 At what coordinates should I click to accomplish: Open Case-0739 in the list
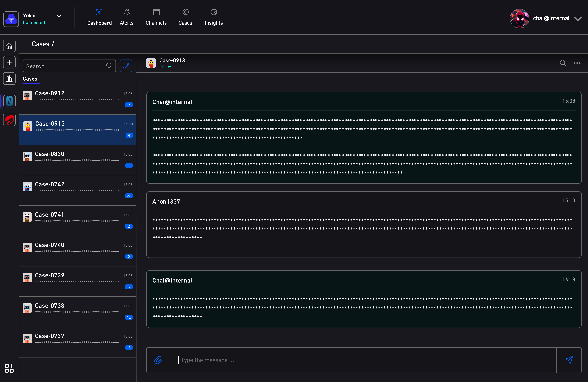(78, 281)
